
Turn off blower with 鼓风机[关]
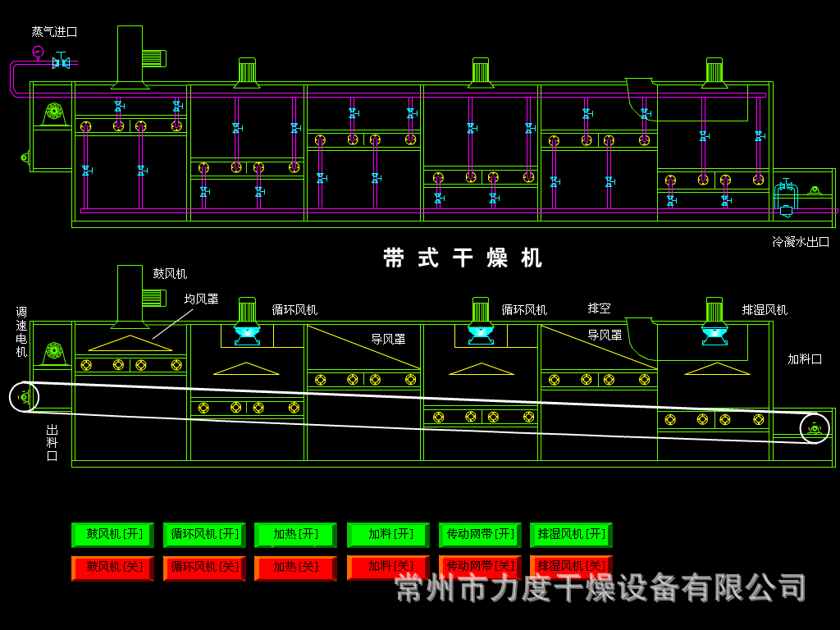point(112,568)
